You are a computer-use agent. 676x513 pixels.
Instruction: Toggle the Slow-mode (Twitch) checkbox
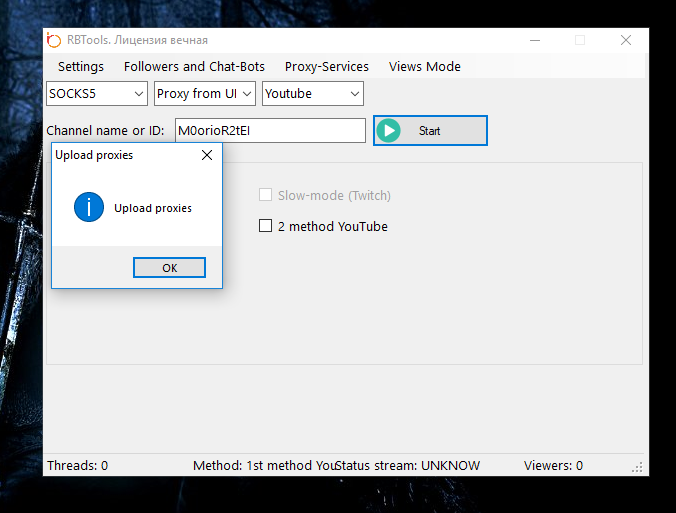266,195
